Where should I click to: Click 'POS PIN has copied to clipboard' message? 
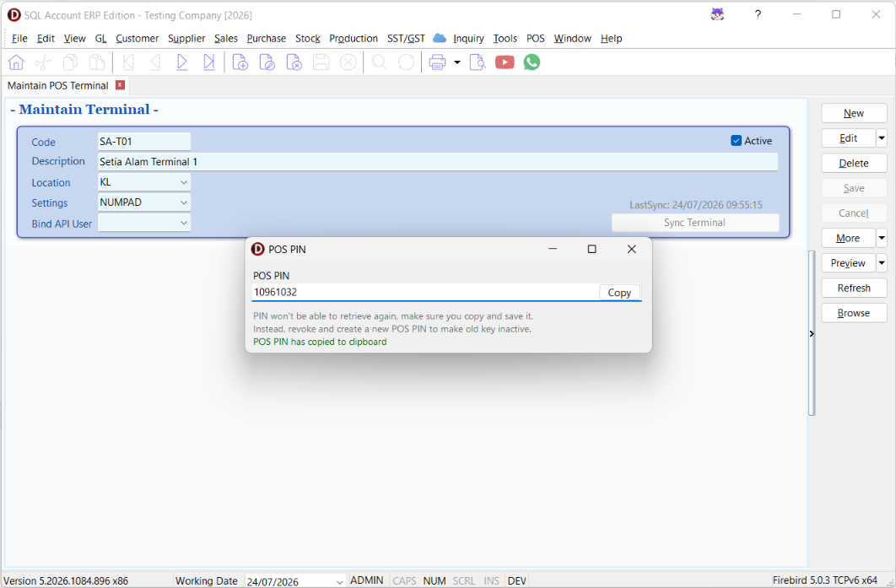tap(320, 342)
